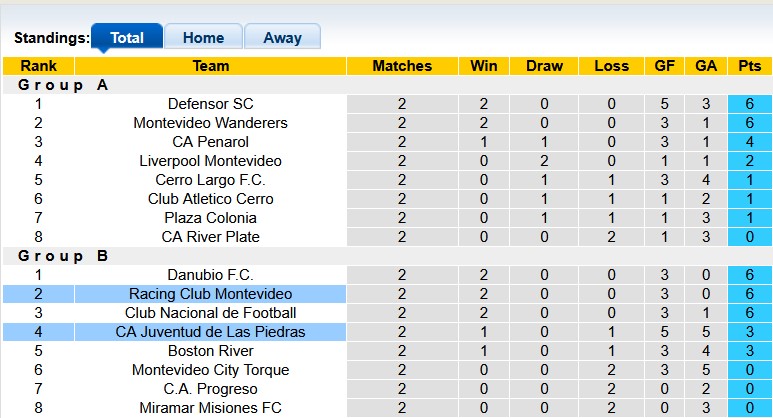
Task: Click the Pts column header
Action: [x=748, y=66]
